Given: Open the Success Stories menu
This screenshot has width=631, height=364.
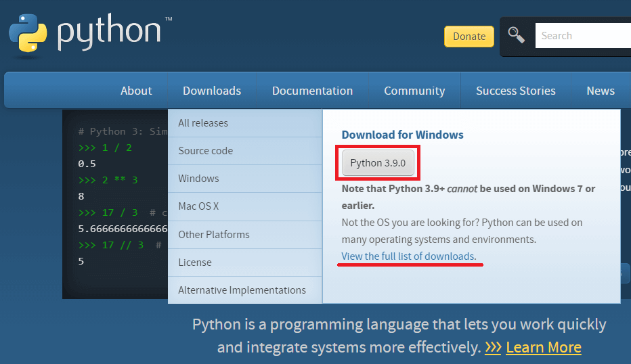Looking at the screenshot, I should pyautogui.click(x=515, y=91).
